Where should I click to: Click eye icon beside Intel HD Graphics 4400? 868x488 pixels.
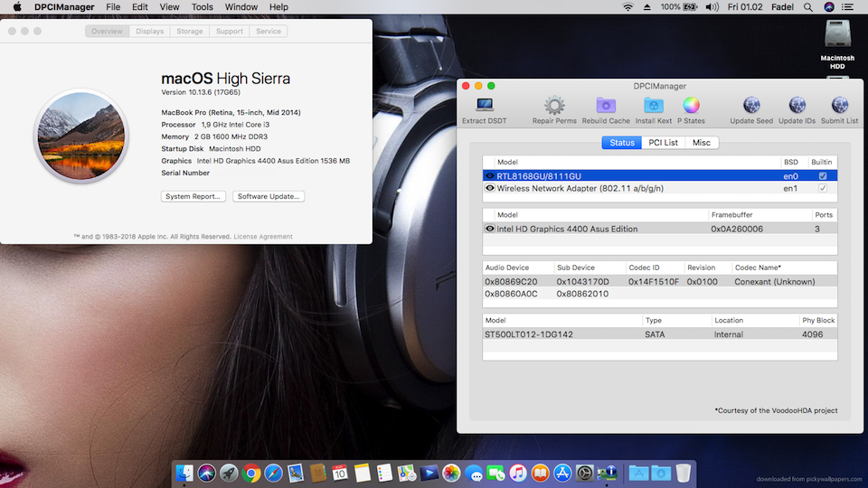click(x=489, y=229)
